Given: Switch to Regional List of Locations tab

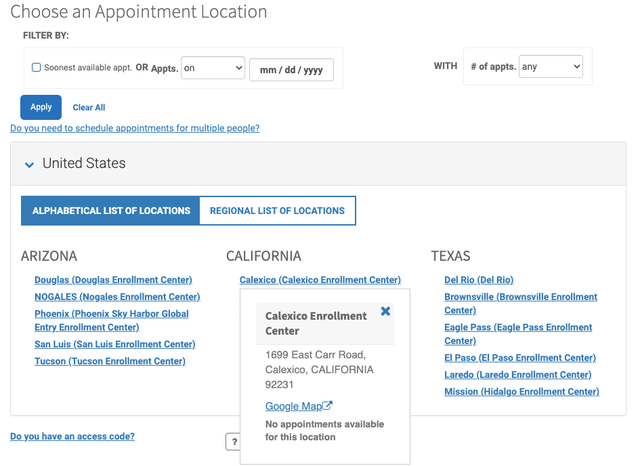Looking at the screenshot, I should pyautogui.click(x=277, y=211).
